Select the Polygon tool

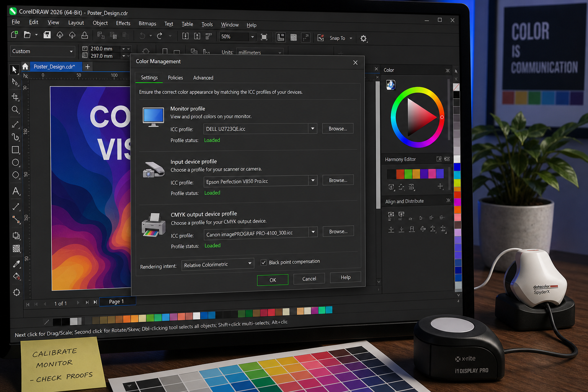click(x=16, y=175)
